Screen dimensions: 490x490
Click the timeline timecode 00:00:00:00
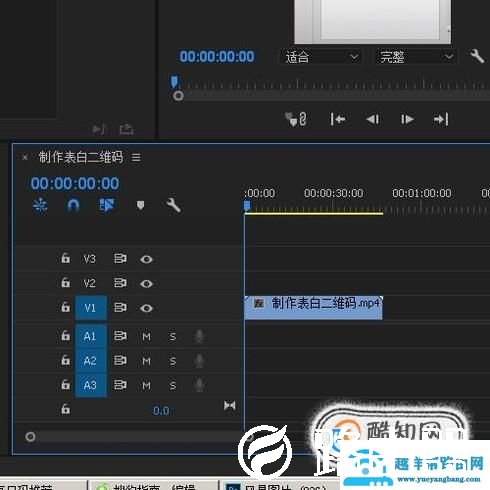[75, 183]
